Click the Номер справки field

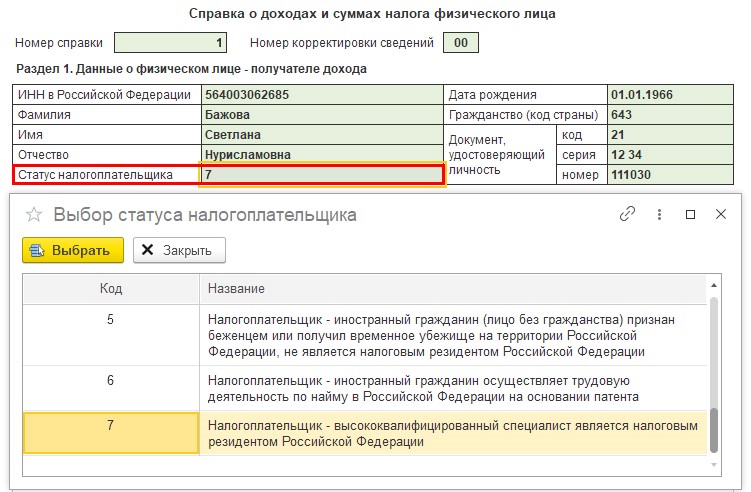pyautogui.click(x=170, y=43)
